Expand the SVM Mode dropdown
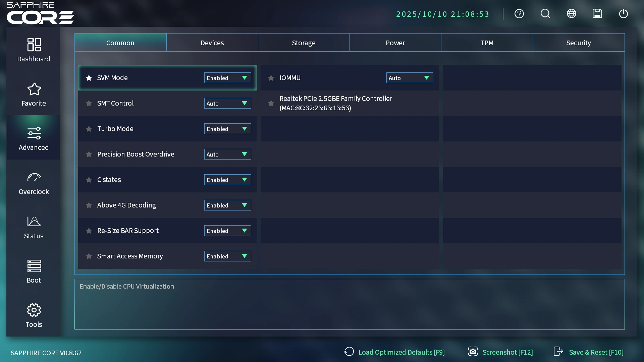This screenshot has width=644, height=362. [227, 78]
